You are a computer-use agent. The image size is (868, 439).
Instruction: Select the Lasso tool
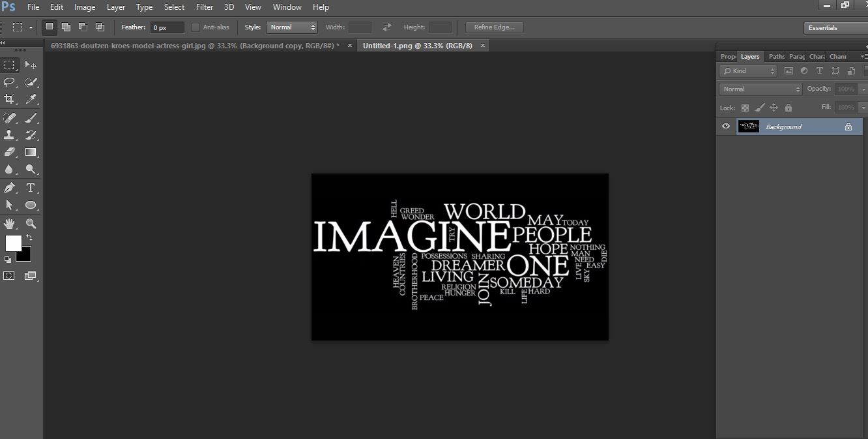tap(10, 82)
